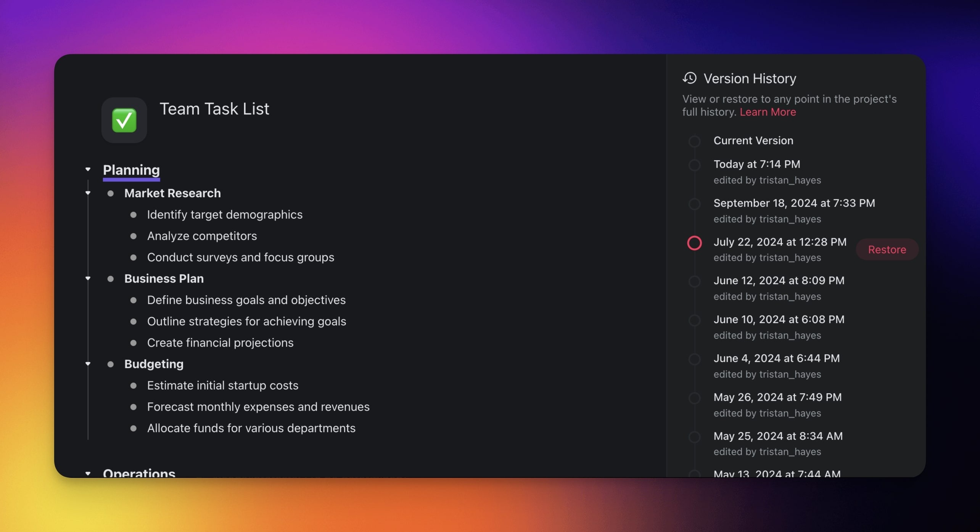Viewport: 980px width, 532px height.
Task: Click the June 4, 2024 timeline marker
Action: coord(694,359)
